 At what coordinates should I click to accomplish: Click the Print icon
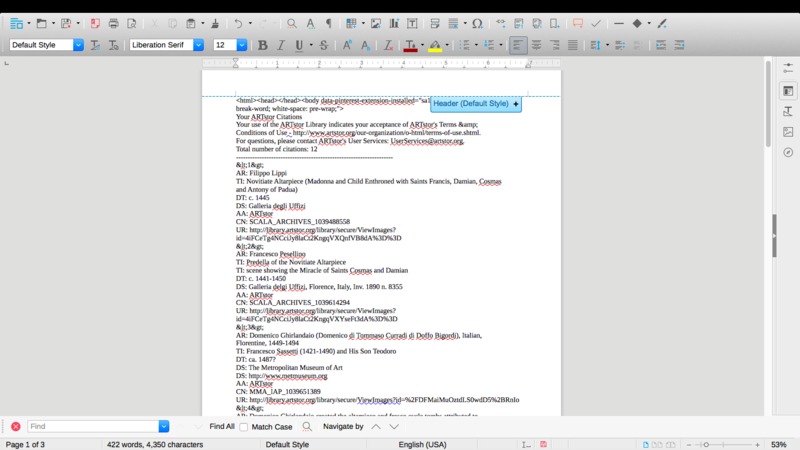tap(113, 23)
